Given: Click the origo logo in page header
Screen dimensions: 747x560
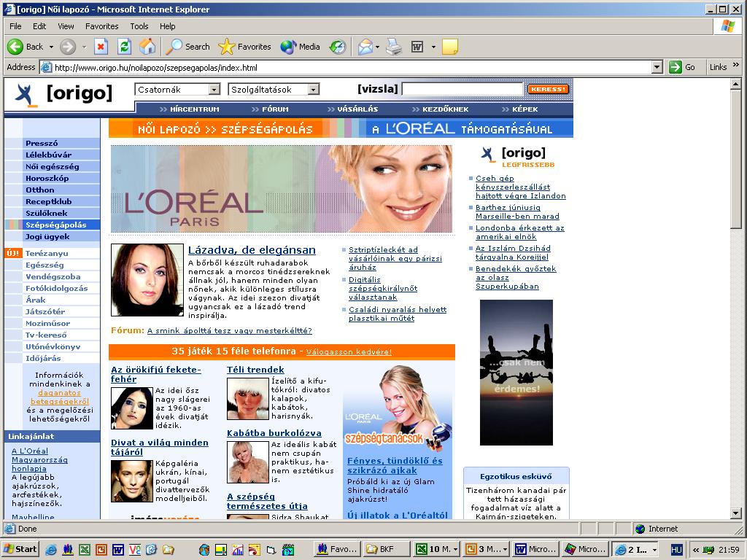Looking at the screenshot, I should [64, 93].
